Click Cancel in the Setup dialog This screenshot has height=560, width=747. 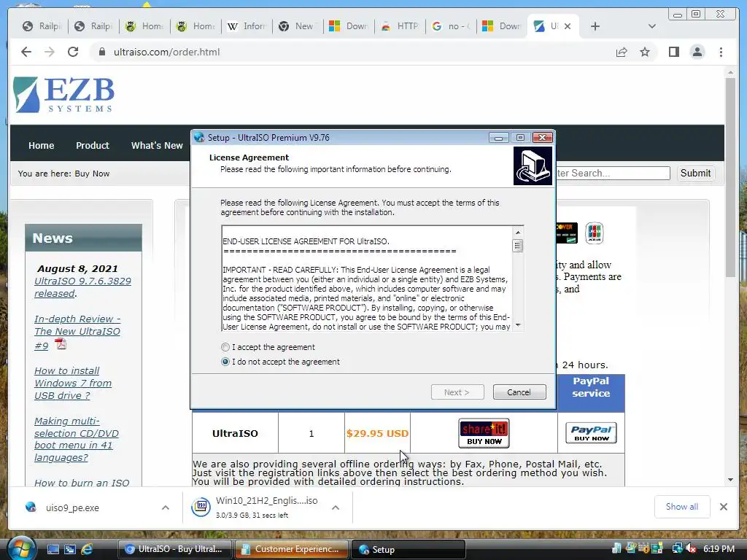519,392
